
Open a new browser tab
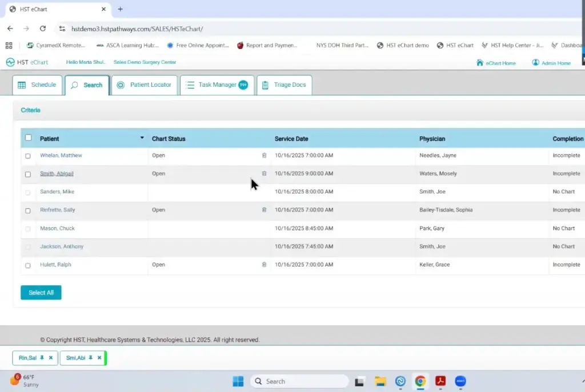(x=120, y=9)
